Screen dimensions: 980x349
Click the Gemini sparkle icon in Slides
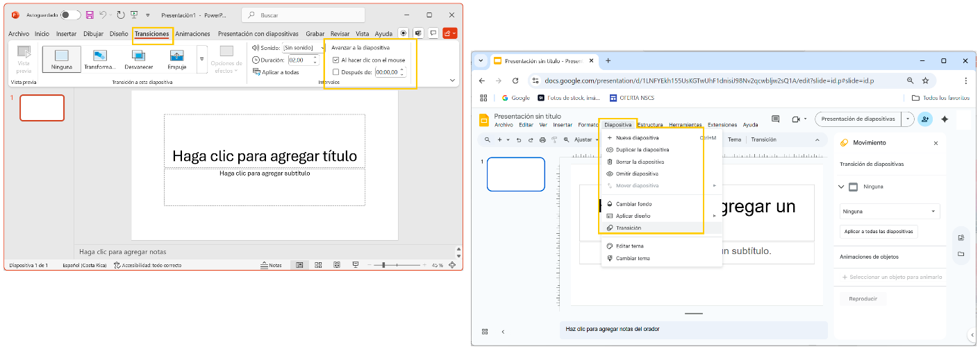945,119
